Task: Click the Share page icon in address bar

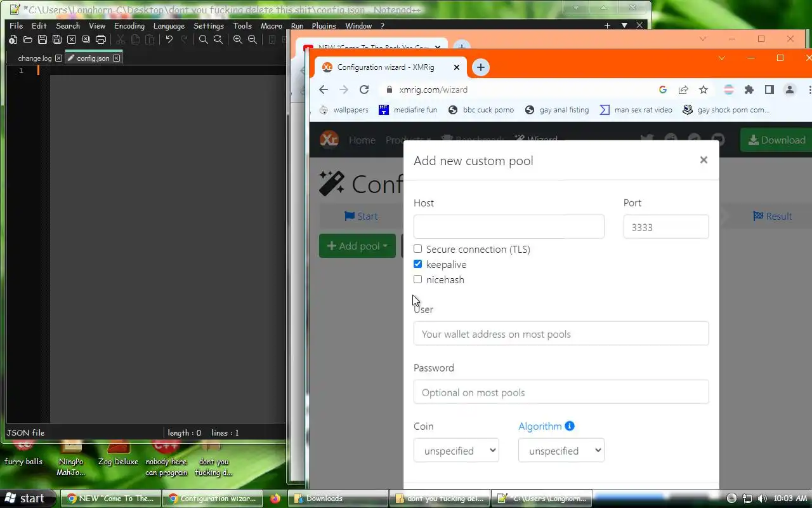Action: click(683, 90)
